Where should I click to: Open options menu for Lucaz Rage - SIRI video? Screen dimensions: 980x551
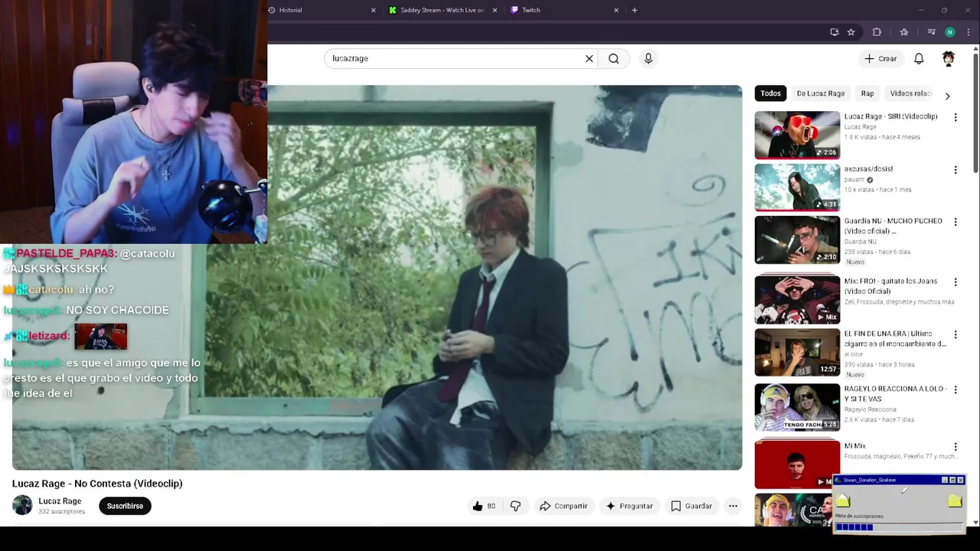click(x=955, y=117)
